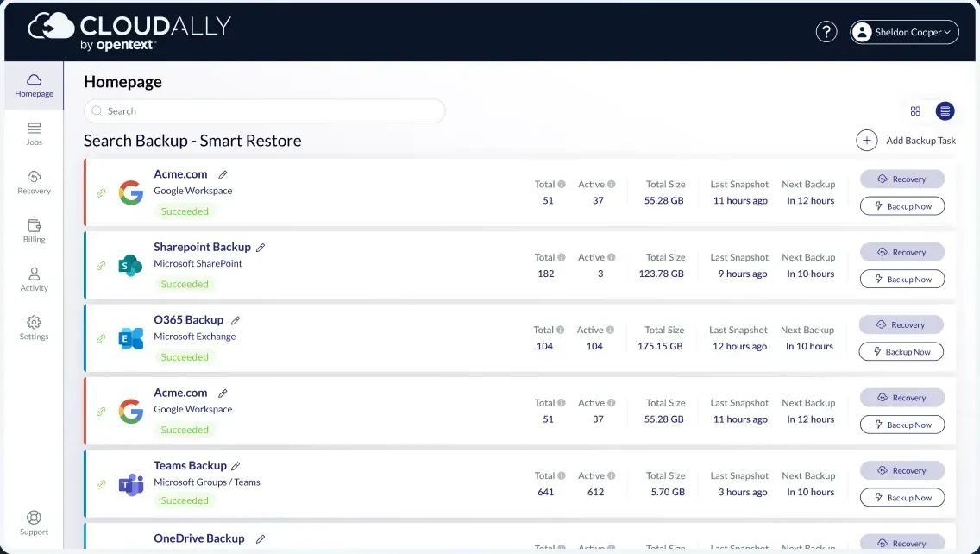
Task: Click Succeeded status of O365 Backup
Action: click(x=185, y=357)
